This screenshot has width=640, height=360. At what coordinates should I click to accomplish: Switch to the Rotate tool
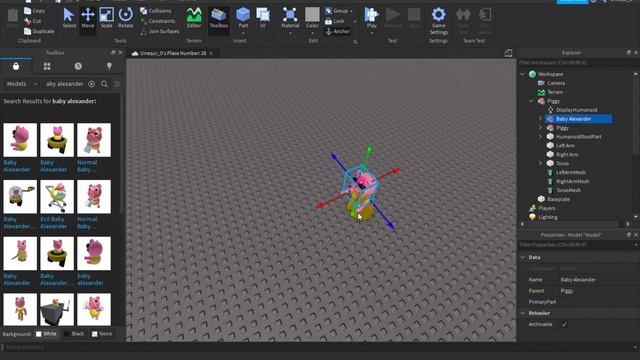tap(125, 18)
